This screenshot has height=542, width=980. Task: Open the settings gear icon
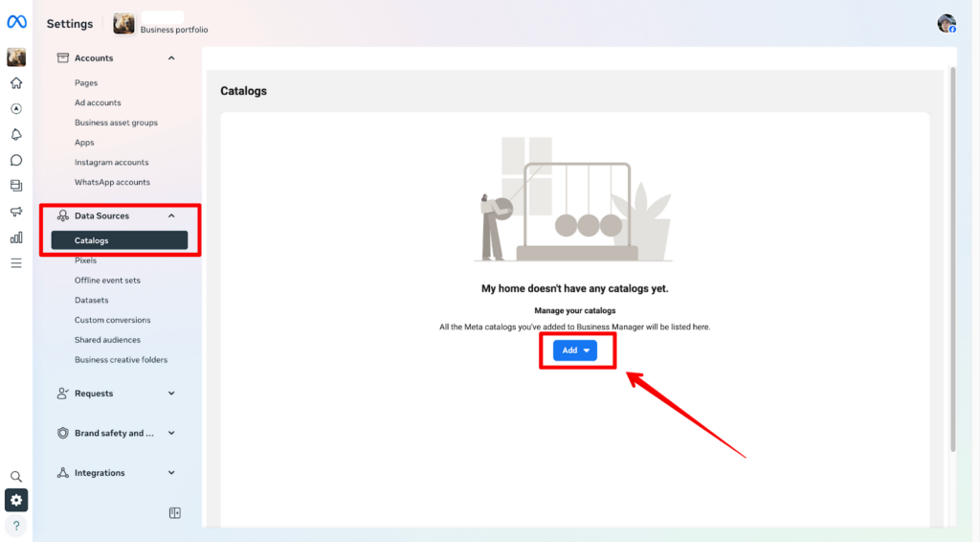[x=16, y=500]
